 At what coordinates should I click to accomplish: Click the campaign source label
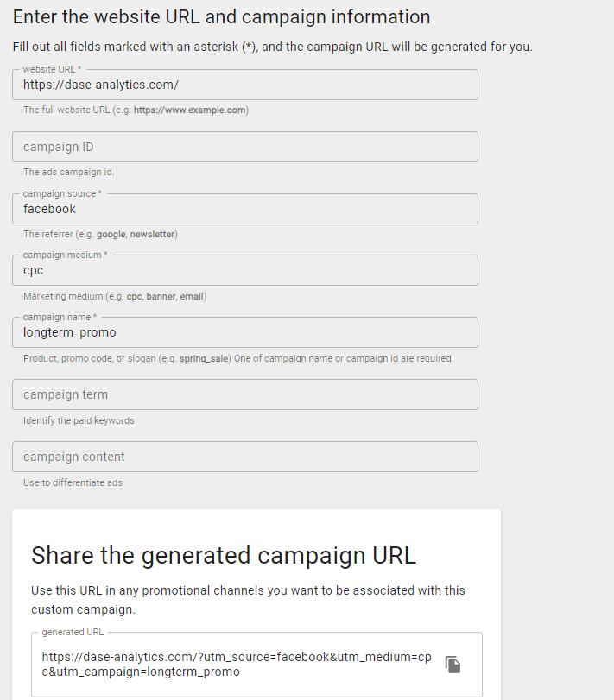[62, 193]
